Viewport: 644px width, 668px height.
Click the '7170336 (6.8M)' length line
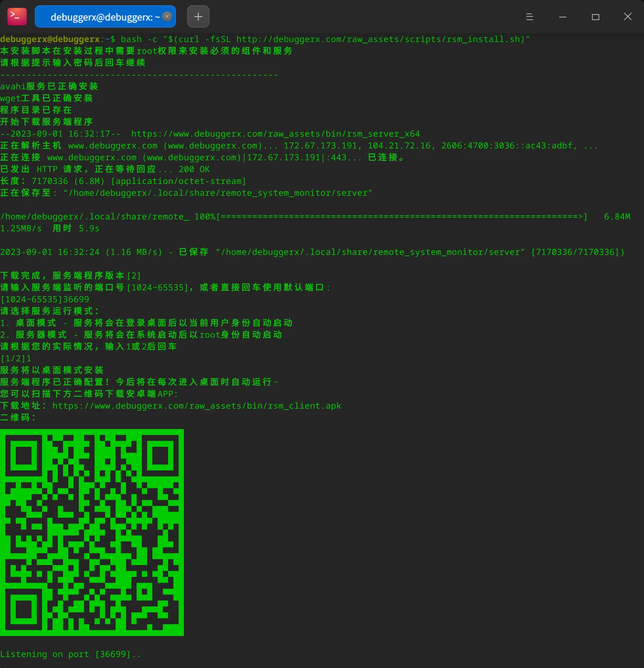click(x=123, y=181)
